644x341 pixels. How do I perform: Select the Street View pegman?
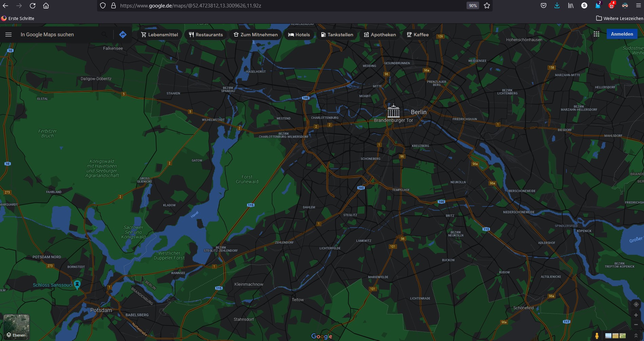tap(597, 336)
